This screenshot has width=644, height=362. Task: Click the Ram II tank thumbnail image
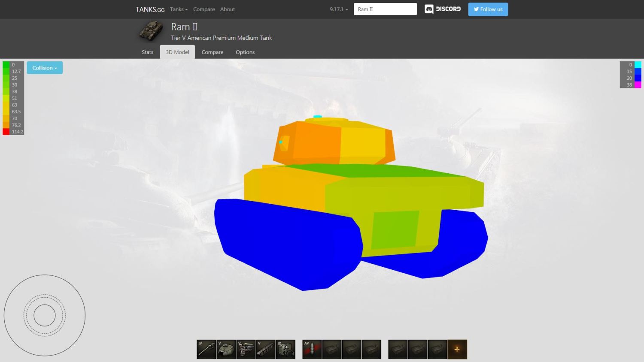(151, 31)
